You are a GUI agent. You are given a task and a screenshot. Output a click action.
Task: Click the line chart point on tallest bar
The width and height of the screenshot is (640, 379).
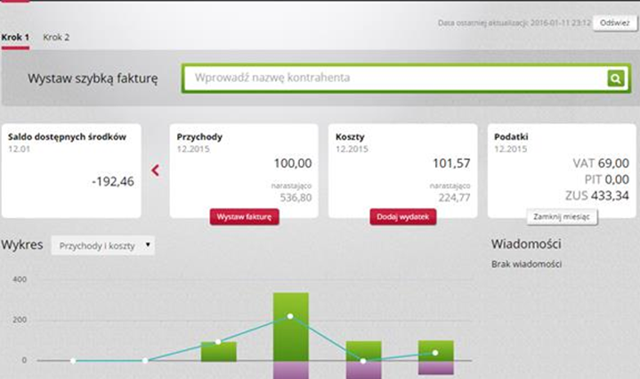[290, 316]
